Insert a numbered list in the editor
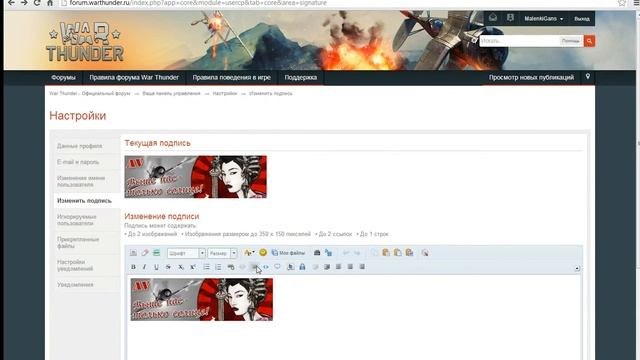This screenshot has height=360, width=640. tap(218, 267)
